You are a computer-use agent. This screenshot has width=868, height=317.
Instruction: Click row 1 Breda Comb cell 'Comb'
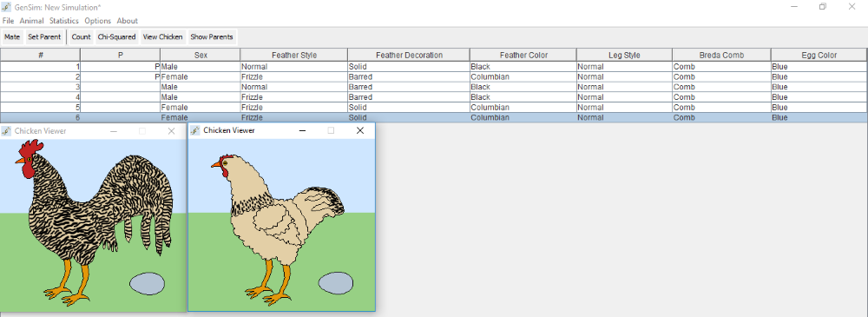(x=722, y=67)
